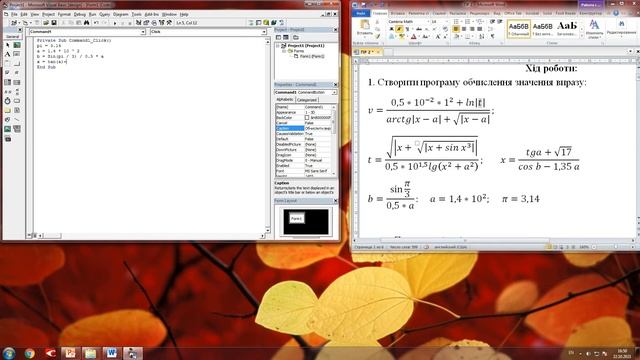
Task: Select the OptionButton control in the toolbox
Action: [17, 73]
